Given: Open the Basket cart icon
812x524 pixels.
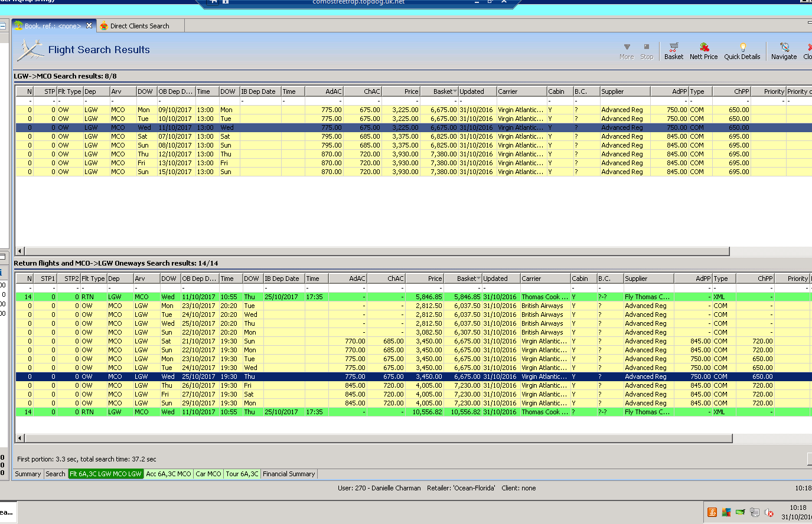Looking at the screenshot, I should [x=673, y=47].
